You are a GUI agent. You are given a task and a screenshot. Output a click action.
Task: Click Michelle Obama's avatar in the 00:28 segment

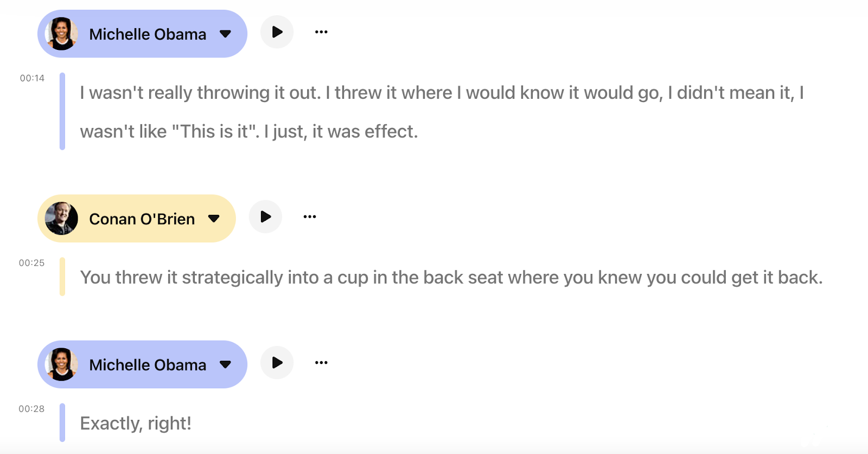(x=61, y=365)
